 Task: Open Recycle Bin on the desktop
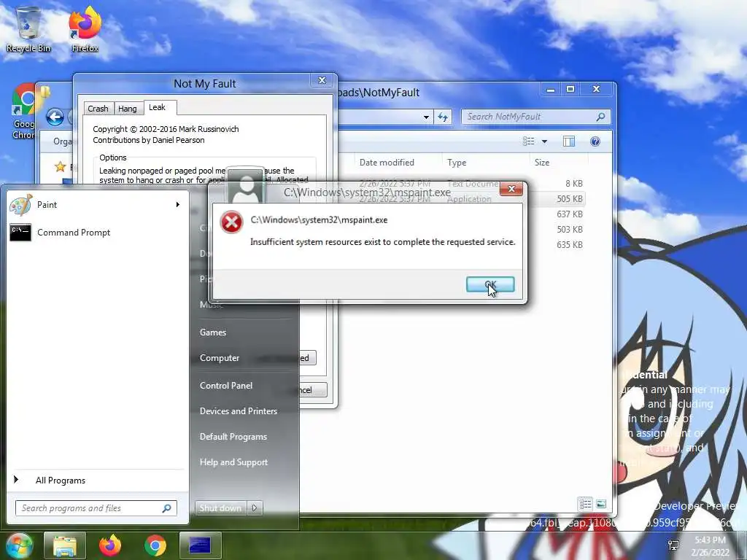[28, 29]
